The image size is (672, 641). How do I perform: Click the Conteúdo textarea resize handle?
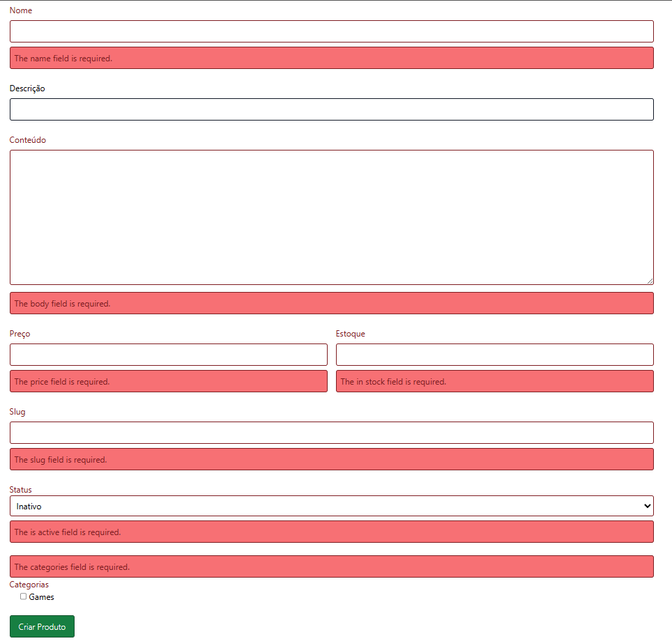point(650,281)
